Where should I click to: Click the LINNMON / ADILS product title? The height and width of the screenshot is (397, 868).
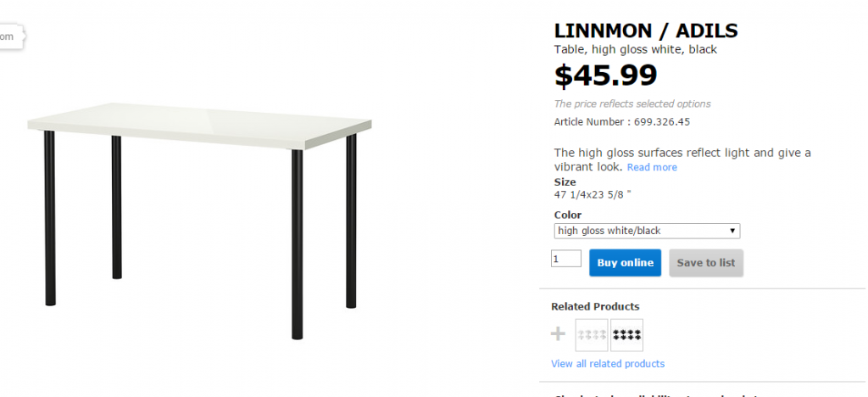tap(645, 31)
